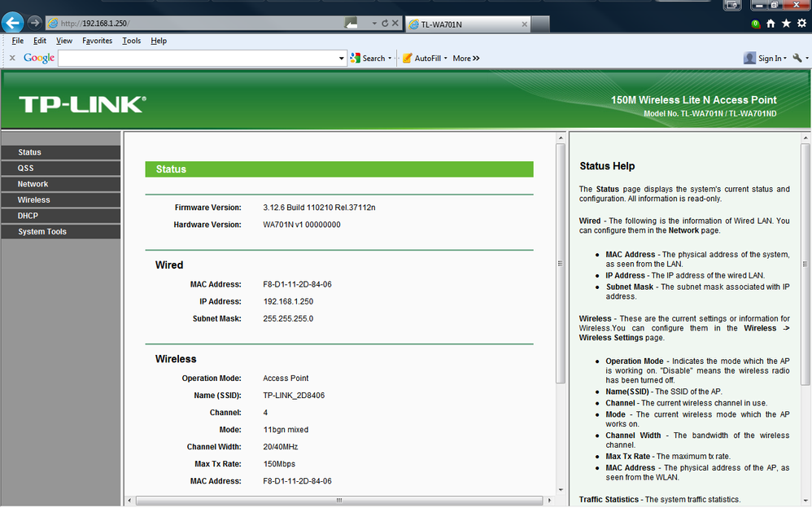Click the AutoFill button
The image size is (812, 508).
421,58
